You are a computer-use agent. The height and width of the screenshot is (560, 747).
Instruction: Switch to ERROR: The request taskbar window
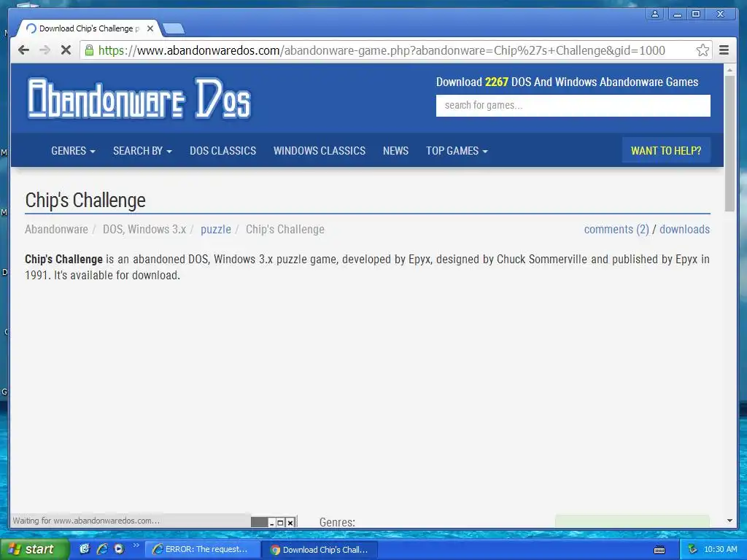point(203,549)
